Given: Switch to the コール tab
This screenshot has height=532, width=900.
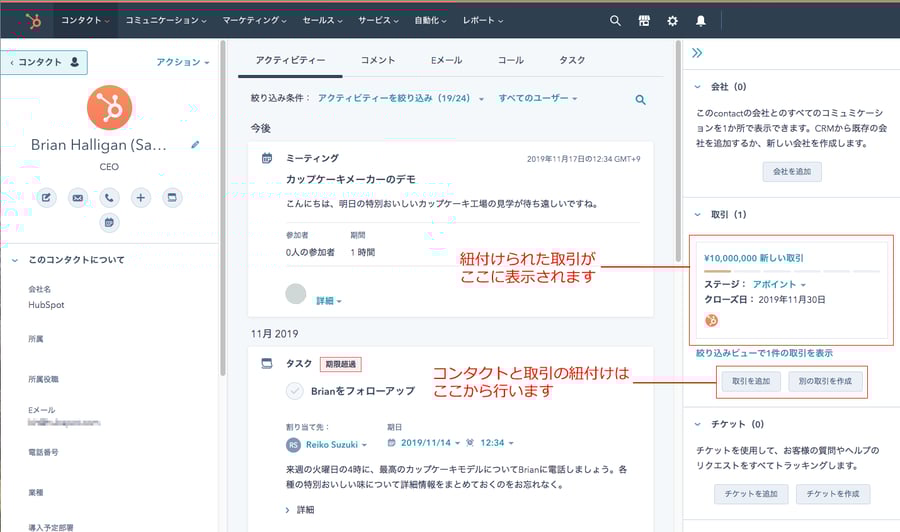Looking at the screenshot, I should tap(511, 60).
